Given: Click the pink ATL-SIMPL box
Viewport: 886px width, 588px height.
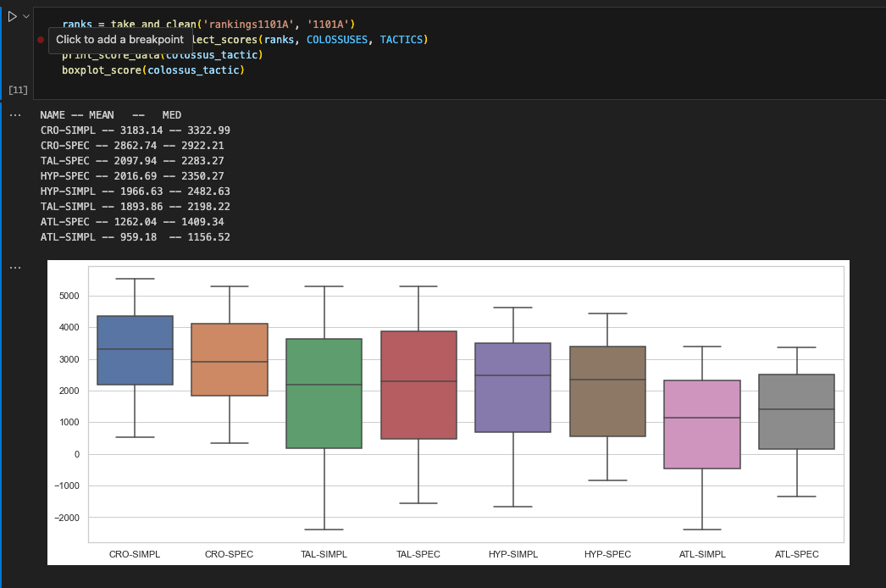Looking at the screenshot, I should tap(702, 424).
